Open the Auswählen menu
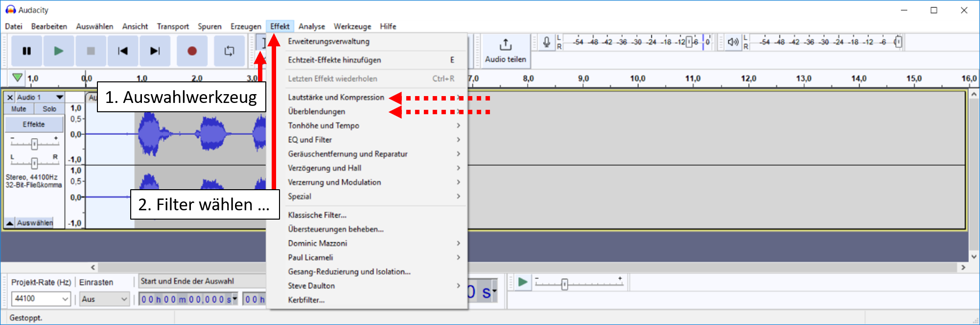This screenshot has height=325, width=980. (94, 26)
